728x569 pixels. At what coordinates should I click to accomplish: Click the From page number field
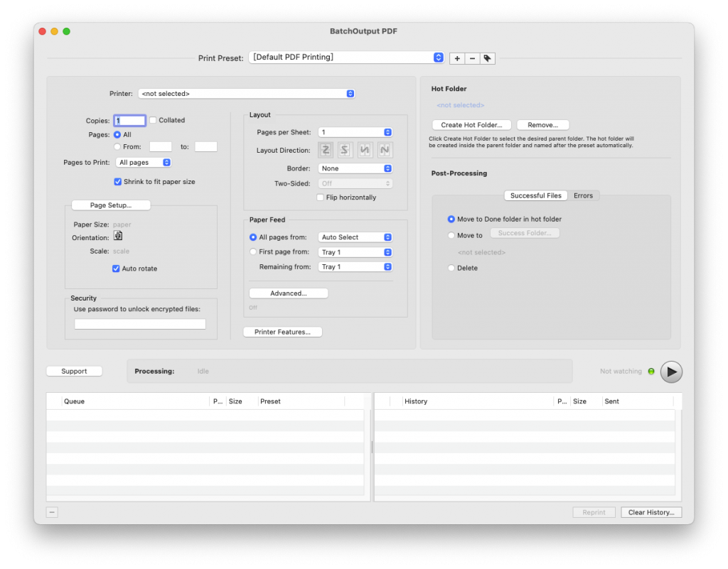tap(161, 146)
